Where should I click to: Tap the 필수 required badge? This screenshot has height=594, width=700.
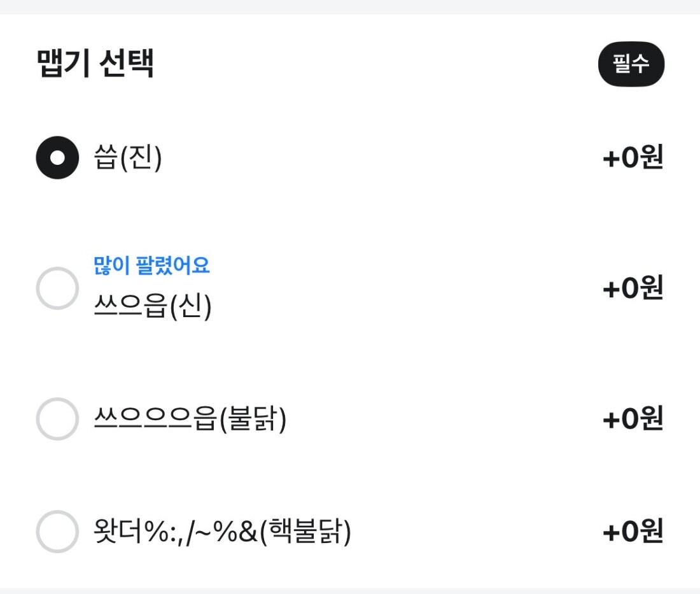click(631, 64)
